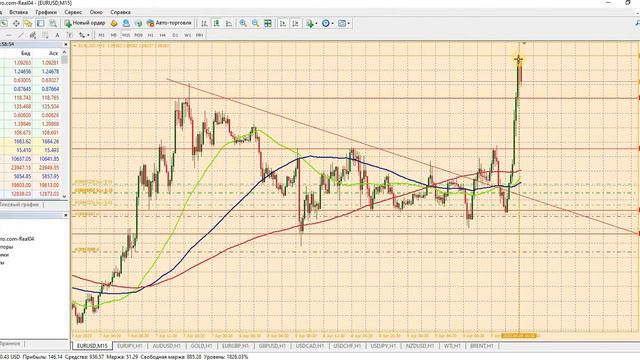Click the Новый ордер button
The width and height of the screenshot is (640, 360).
[x=85, y=23]
